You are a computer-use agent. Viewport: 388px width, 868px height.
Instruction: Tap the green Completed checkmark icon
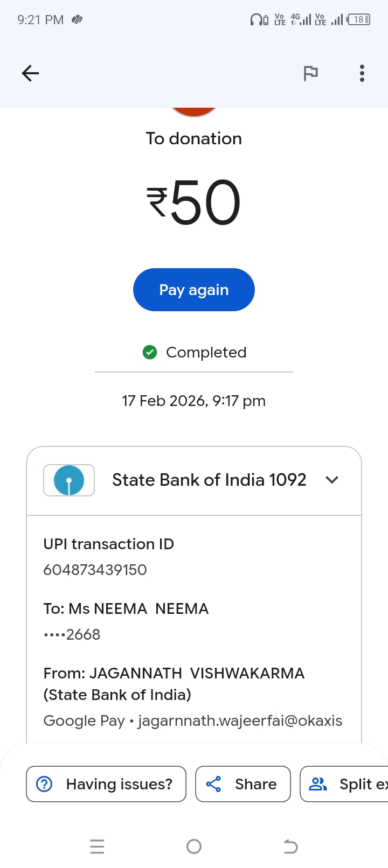click(x=150, y=352)
